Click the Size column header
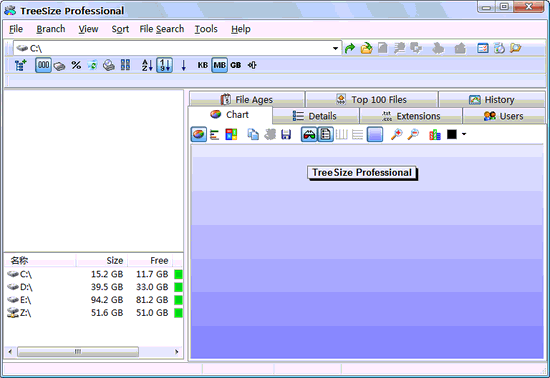This screenshot has height=378, width=550. [x=102, y=261]
